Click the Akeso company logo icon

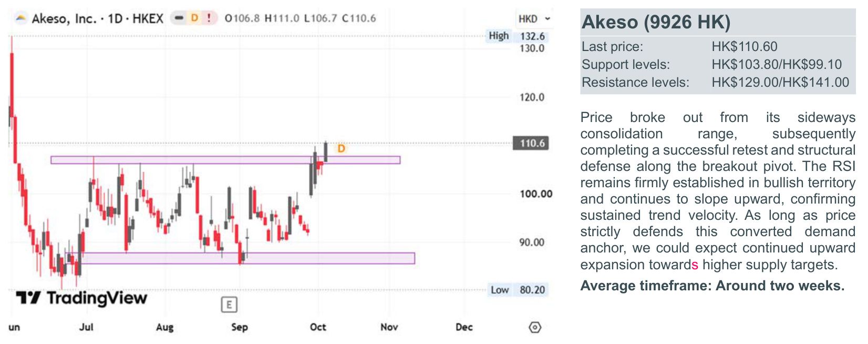(x=21, y=18)
